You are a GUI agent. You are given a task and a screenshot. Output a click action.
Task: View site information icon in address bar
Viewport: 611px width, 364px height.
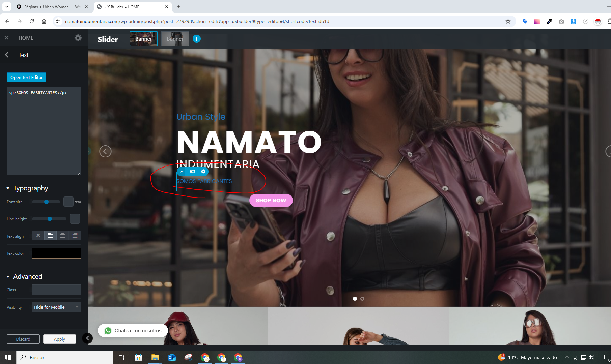pyautogui.click(x=58, y=21)
